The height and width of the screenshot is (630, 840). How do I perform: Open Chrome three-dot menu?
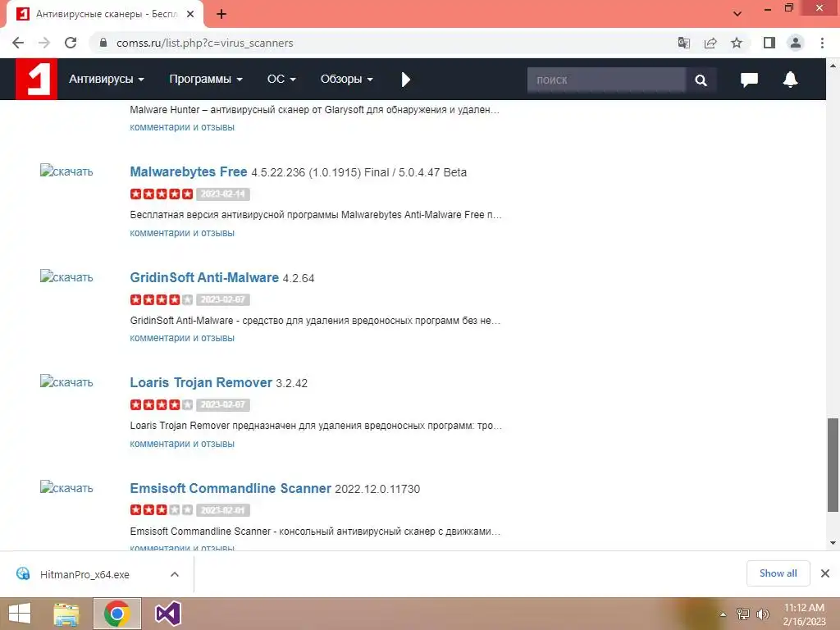point(822,43)
